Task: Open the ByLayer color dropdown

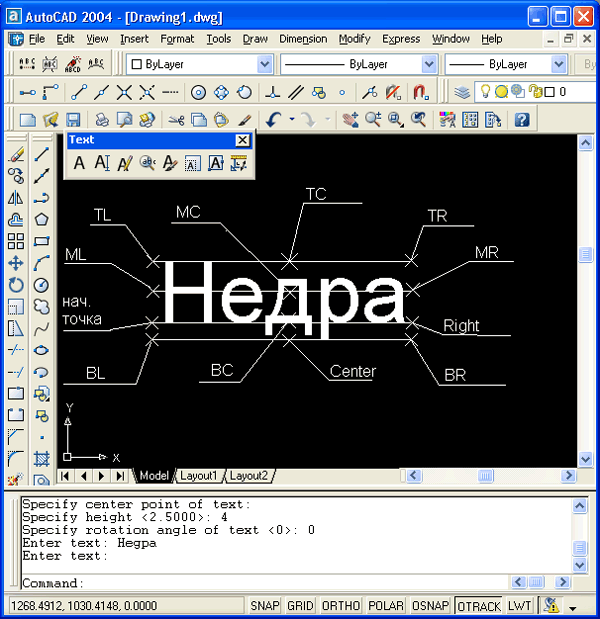Action: (264, 64)
